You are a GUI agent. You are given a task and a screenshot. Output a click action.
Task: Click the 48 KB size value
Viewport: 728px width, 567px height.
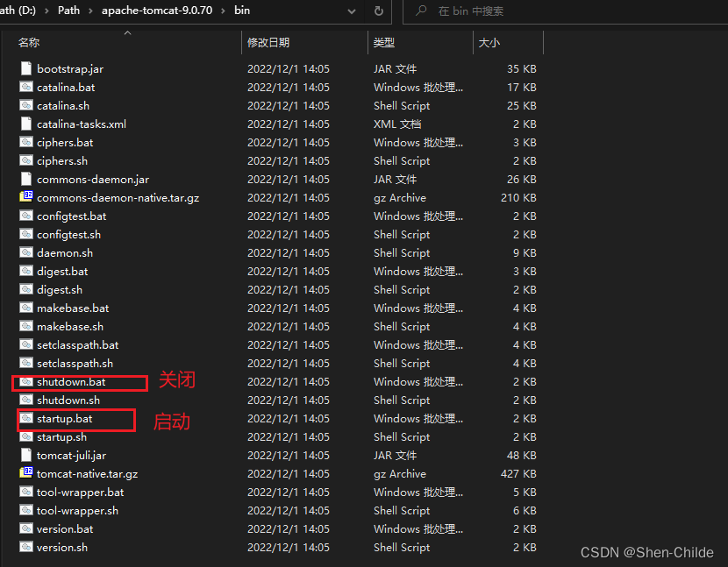coord(521,455)
